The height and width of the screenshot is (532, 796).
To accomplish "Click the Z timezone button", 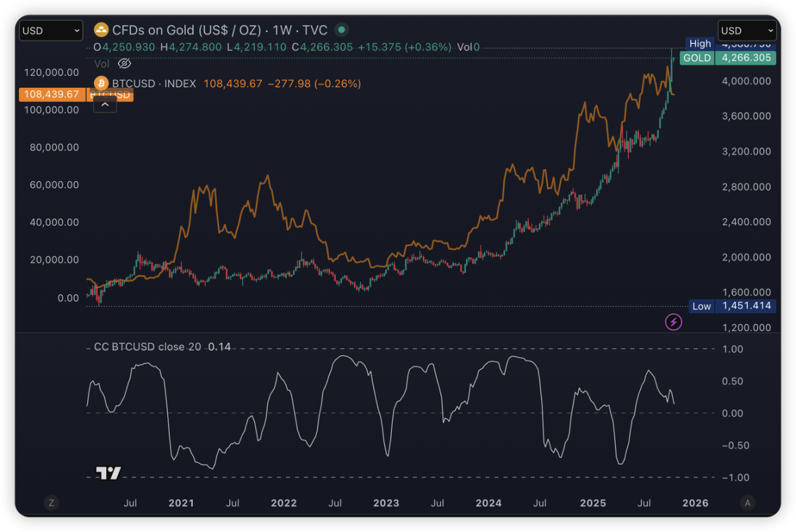I will pos(51,503).
